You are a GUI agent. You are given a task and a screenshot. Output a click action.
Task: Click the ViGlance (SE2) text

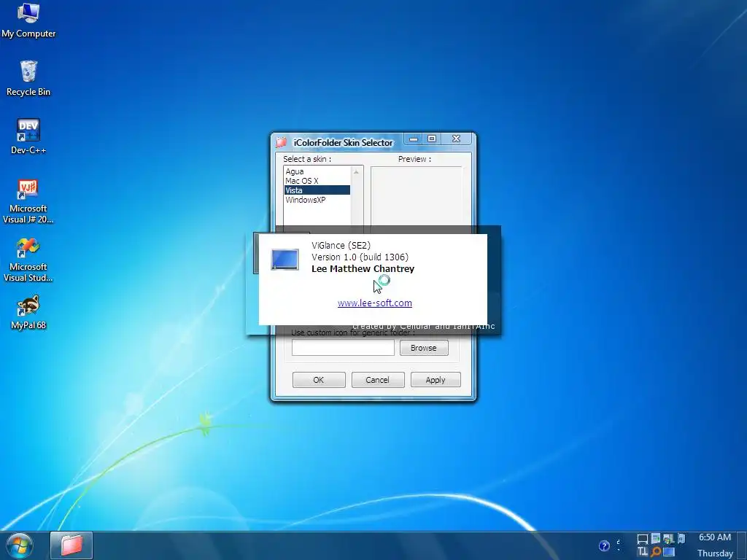pos(341,245)
